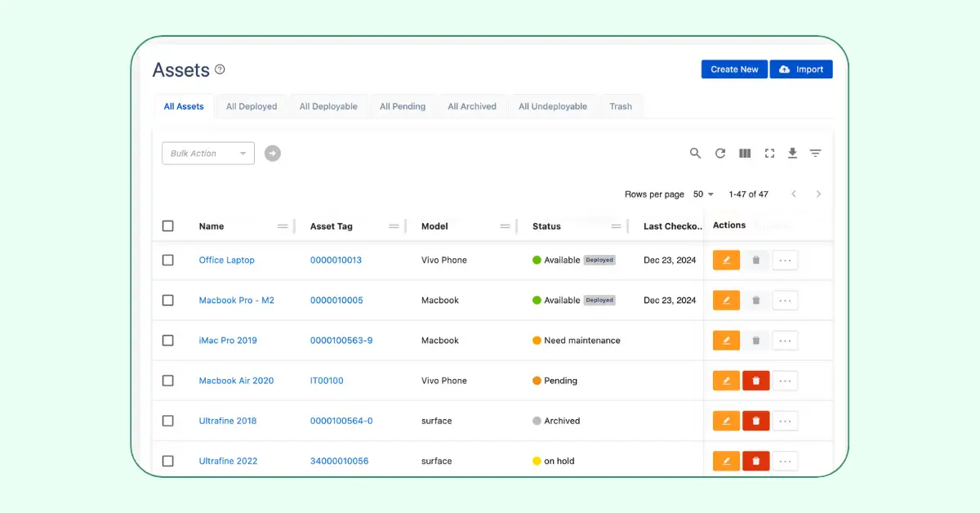
Task: Sort by the Status column header
Action: tap(546, 226)
